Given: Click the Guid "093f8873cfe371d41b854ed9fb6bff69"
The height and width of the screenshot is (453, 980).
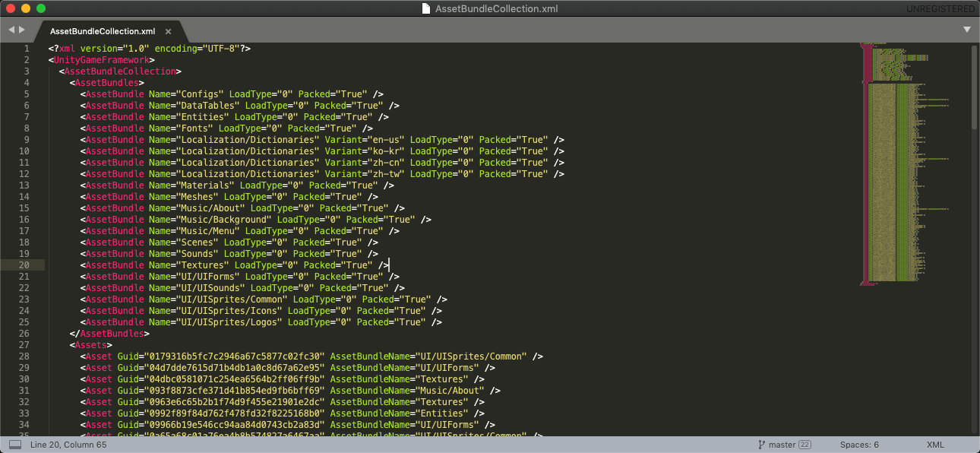Looking at the screenshot, I should click(x=234, y=391).
